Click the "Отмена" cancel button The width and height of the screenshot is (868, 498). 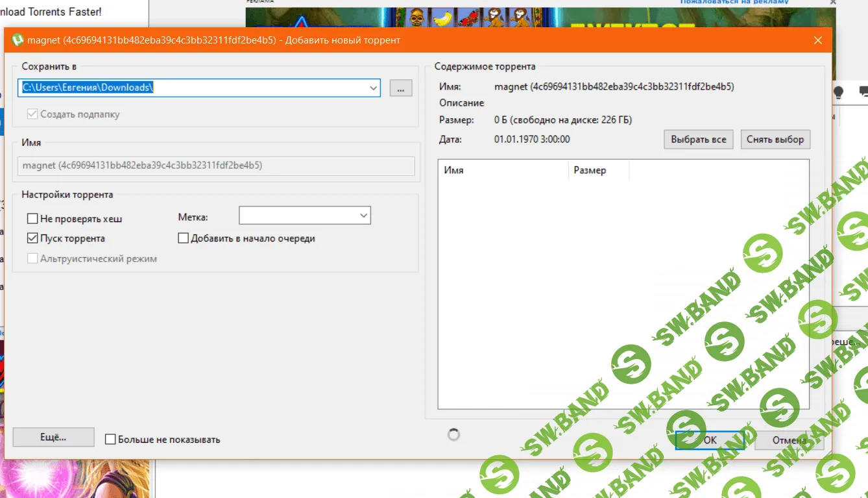point(789,440)
